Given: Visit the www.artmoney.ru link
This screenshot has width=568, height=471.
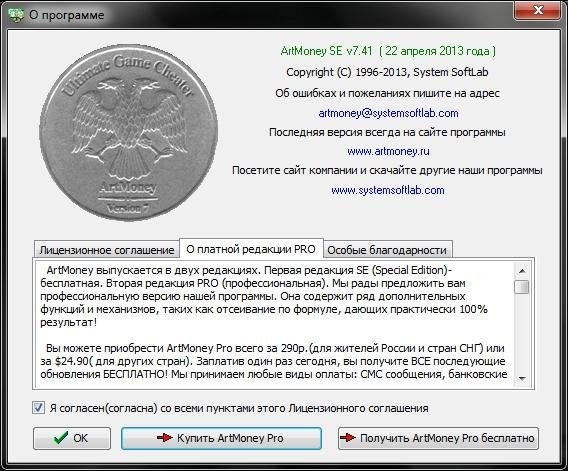Looking at the screenshot, I should tap(388, 151).
